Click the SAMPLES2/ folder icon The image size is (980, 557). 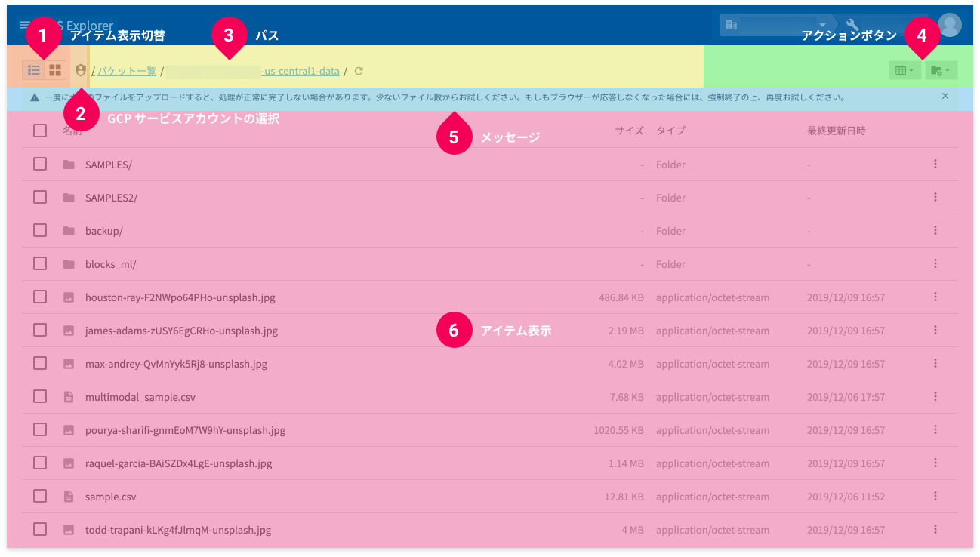click(x=69, y=198)
